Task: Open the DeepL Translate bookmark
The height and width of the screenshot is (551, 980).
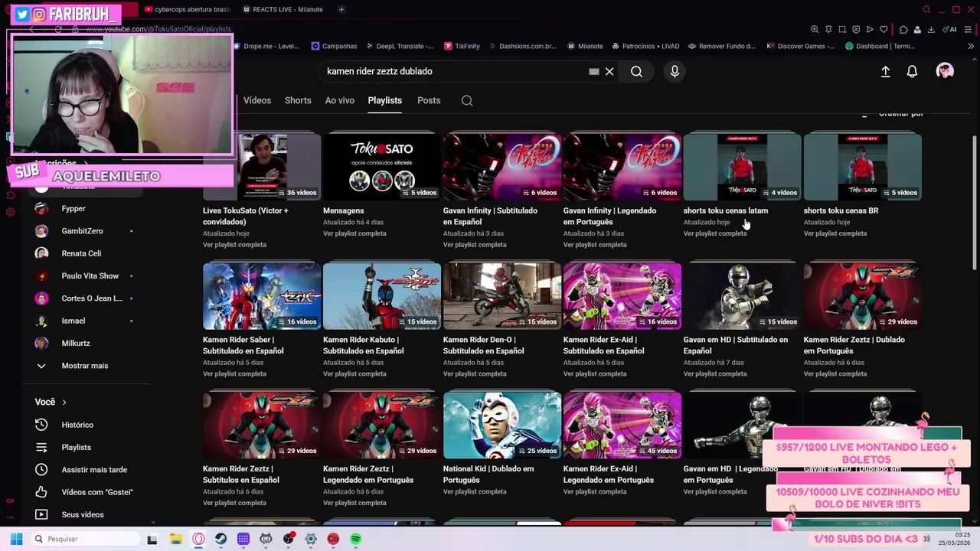Action: pyautogui.click(x=398, y=46)
